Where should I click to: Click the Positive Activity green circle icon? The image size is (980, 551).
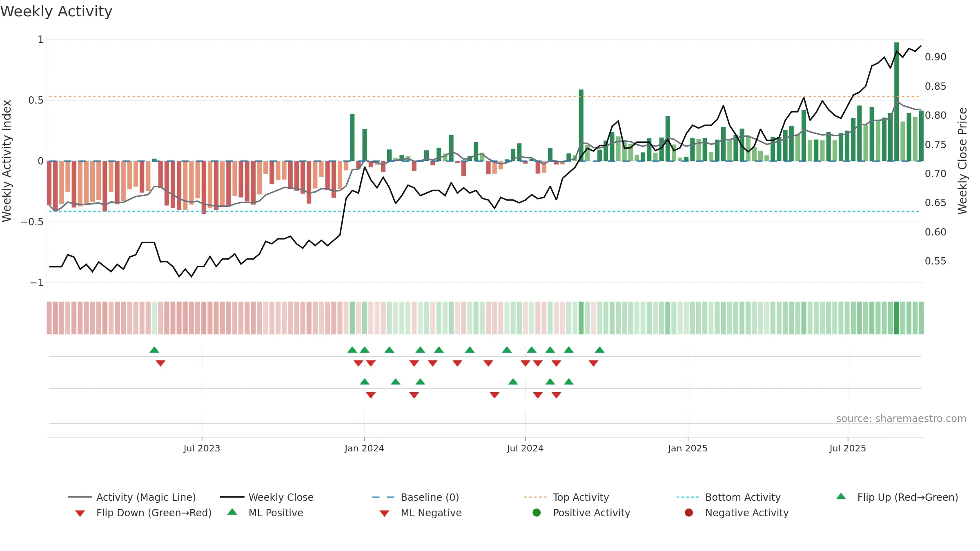click(537, 513)
